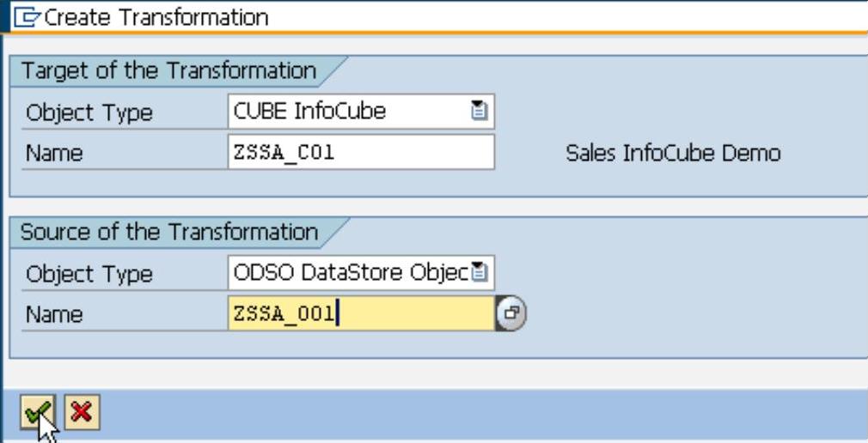Click the Target of the Transformation header
The image size is (868, 443).
[x=168, y=70]
